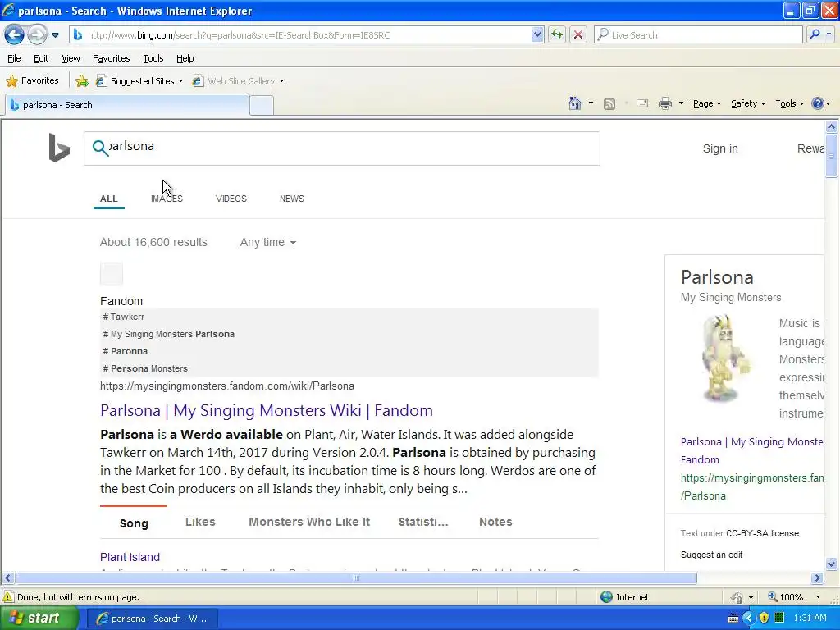This screenshot has width=840, height=630.
Task: Expand the Print options dropdown arrow
Action: pyautogui.click(x=681, y=103)
